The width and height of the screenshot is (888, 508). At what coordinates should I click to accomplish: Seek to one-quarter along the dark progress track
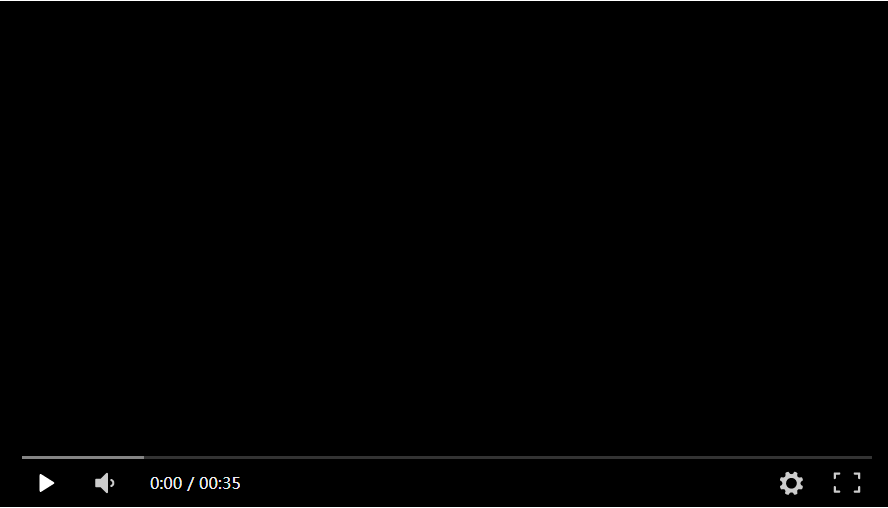coord(234,457)
